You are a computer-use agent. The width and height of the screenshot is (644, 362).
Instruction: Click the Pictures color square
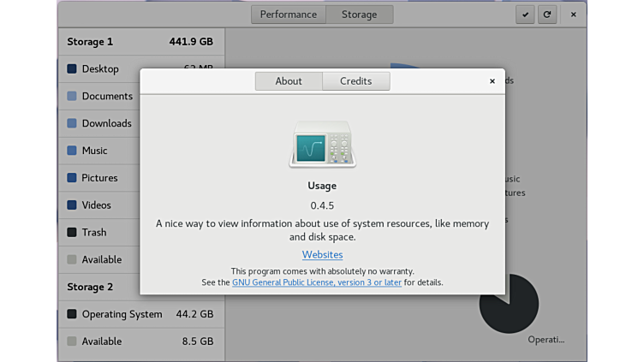pyautogui.click(x=72, y=178)
